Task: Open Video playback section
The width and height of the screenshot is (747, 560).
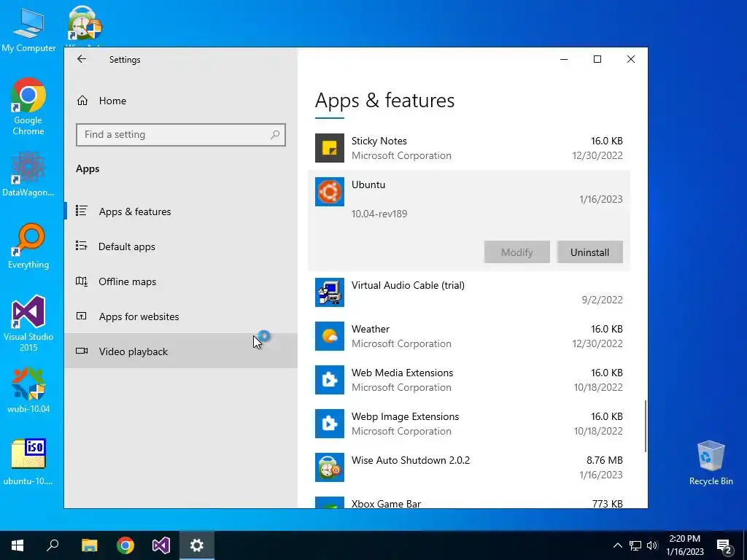Action: [x=181, y=351]
